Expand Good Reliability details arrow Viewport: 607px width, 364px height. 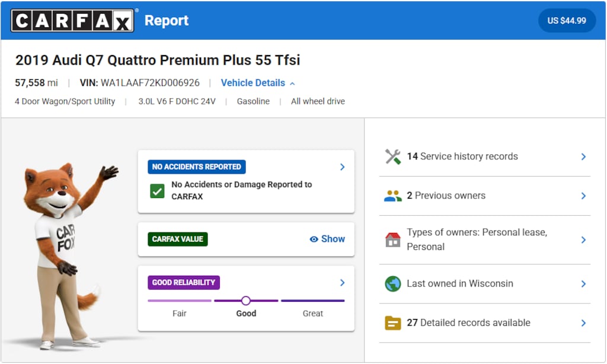coord(342,283)
